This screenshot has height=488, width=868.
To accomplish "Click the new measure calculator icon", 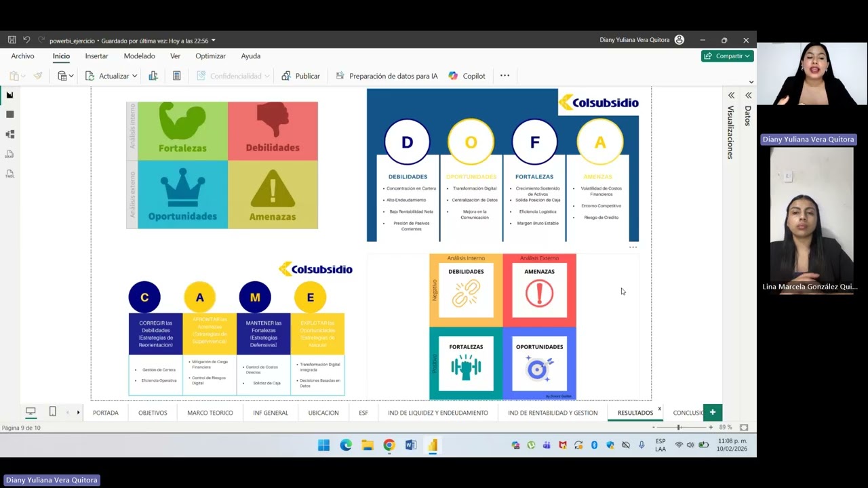I will coord(176,76).
